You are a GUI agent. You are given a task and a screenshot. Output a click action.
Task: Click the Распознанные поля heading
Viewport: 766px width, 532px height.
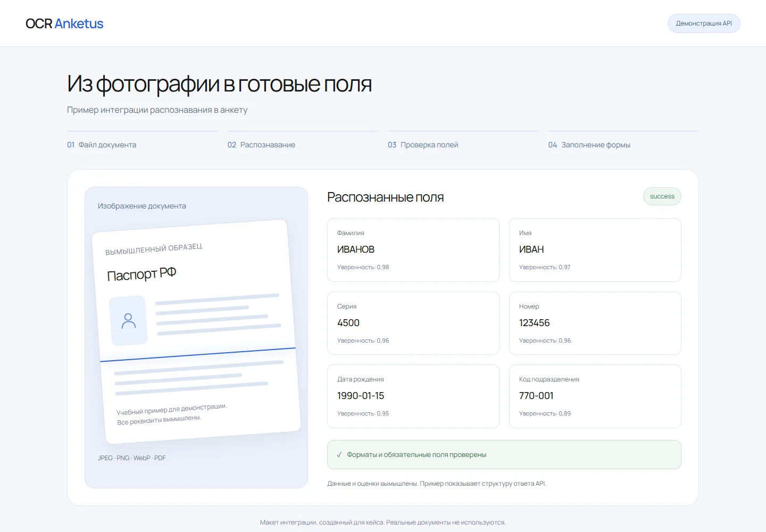coord(385,197)
